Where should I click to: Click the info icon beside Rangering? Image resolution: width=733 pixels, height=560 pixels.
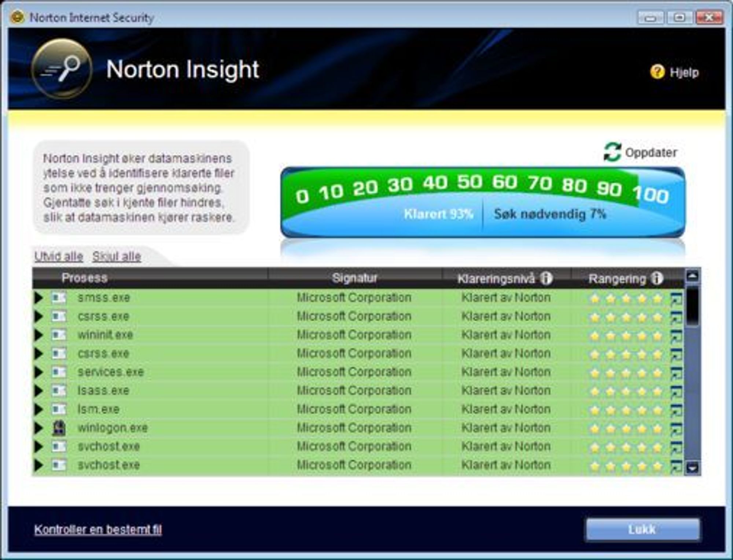(x=657, y=278)
